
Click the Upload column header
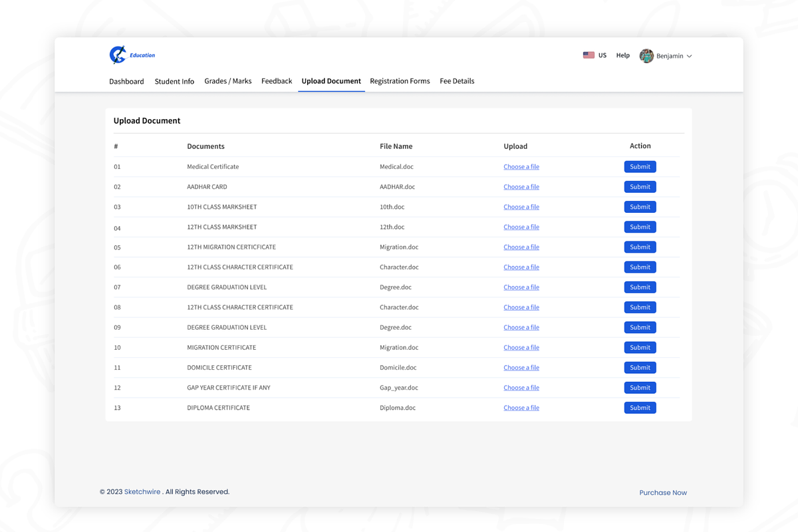point(515,146)
